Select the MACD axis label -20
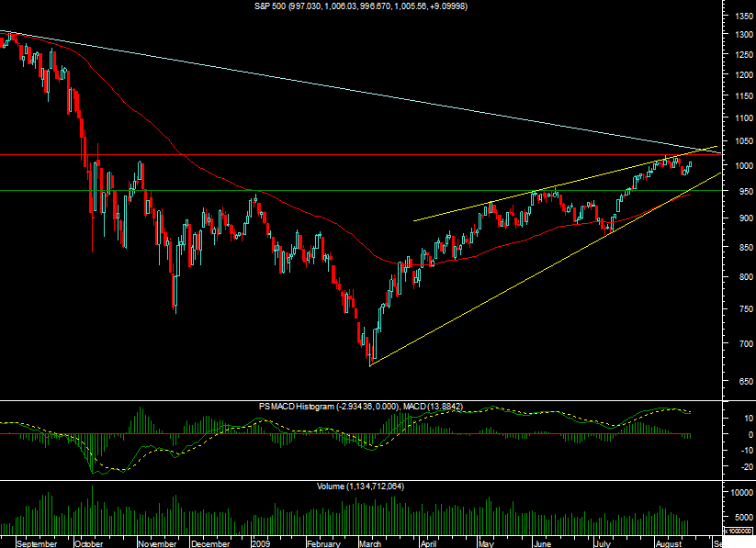 [x=747, y=467]
